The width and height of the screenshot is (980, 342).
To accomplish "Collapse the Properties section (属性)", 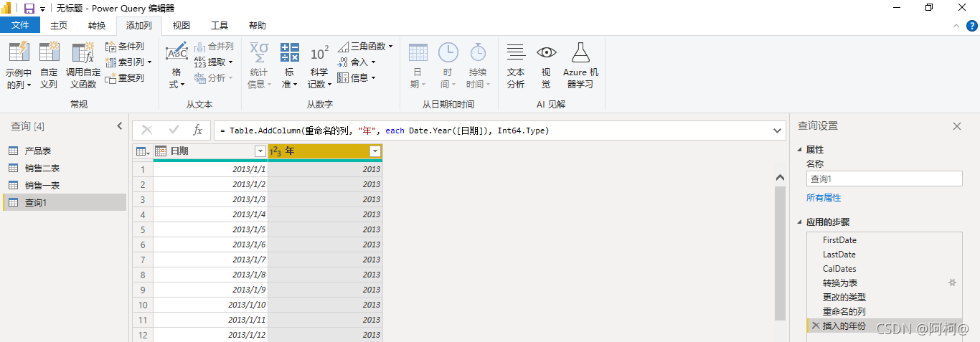I will [x=801, y=150].
